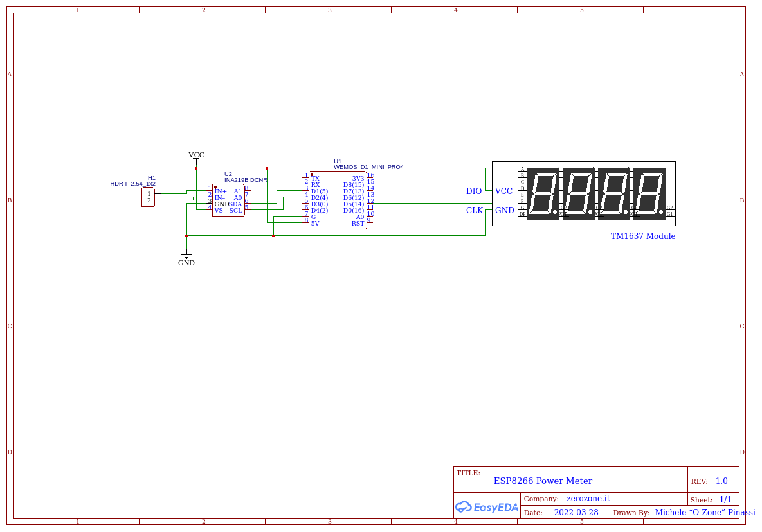Viewport: 762px width, 532px height.
Task: Click the VCC label on the TM1637 module
Action: coord(503,191)
